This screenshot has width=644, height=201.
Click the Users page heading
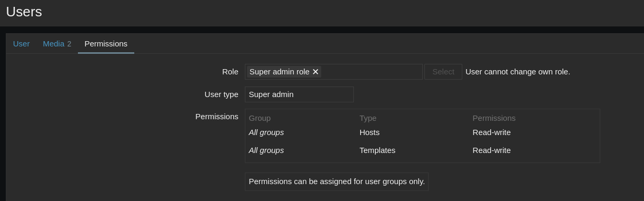coord(24,12)
